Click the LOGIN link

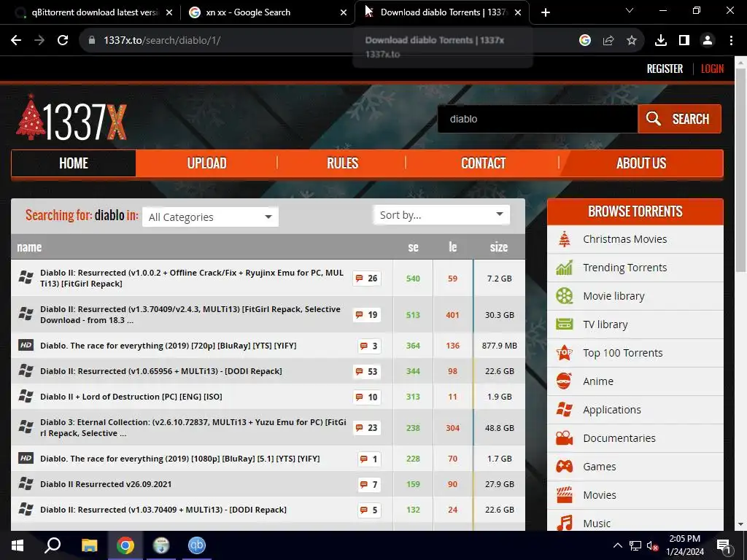pyautogui.click(x=712, y=69)
